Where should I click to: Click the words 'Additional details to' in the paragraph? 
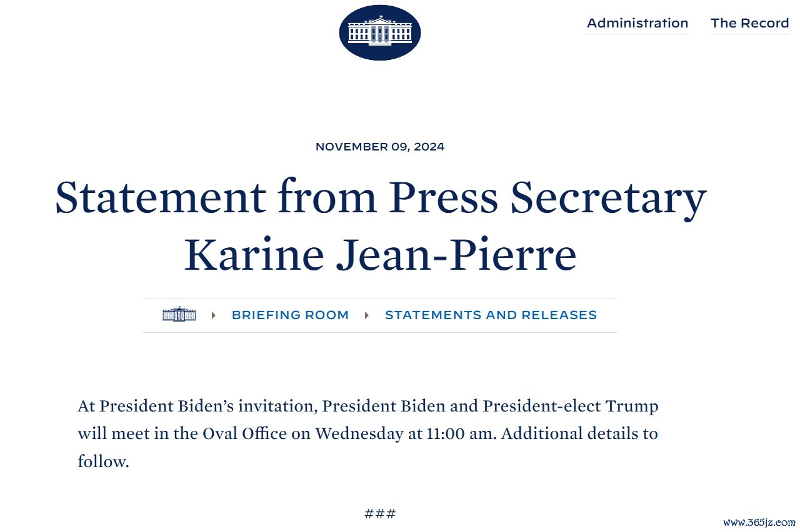(579, 433)
